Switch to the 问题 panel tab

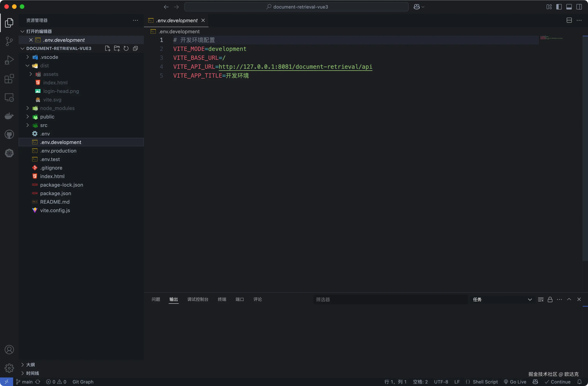click(156, 299)
